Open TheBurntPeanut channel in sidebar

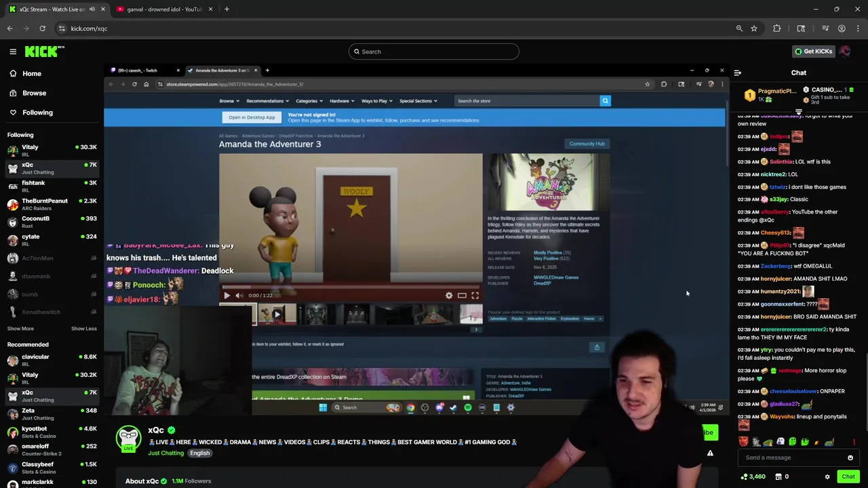pyautogui.click(x=52, y=204)
